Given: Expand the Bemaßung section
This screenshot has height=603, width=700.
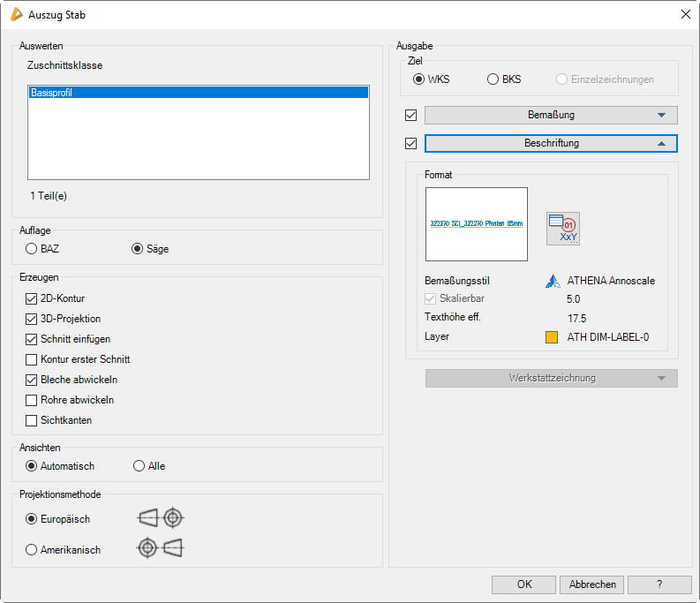Looking at the screenshot, I should point(551,115).
